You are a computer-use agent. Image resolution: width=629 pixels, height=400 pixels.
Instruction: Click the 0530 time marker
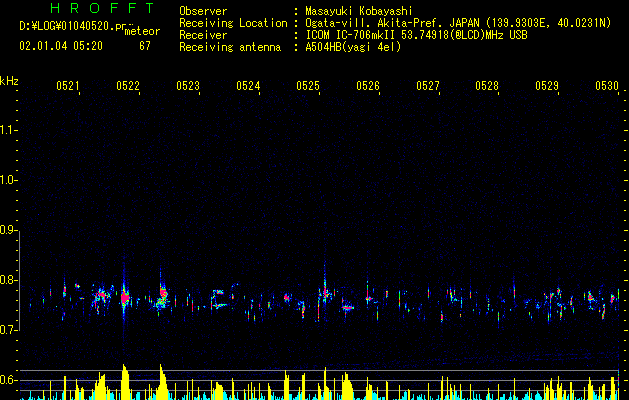(x=607, y=85)
